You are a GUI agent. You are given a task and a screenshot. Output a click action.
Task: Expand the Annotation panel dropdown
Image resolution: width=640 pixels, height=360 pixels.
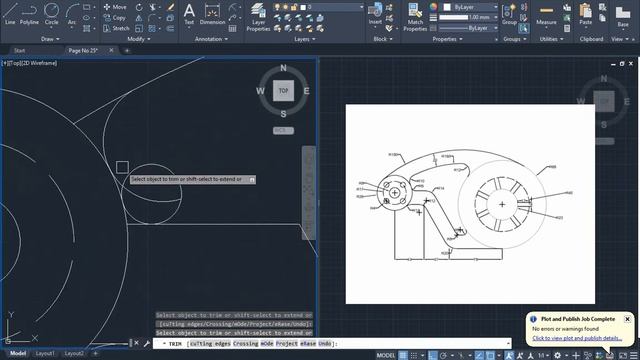click(211, 39)
